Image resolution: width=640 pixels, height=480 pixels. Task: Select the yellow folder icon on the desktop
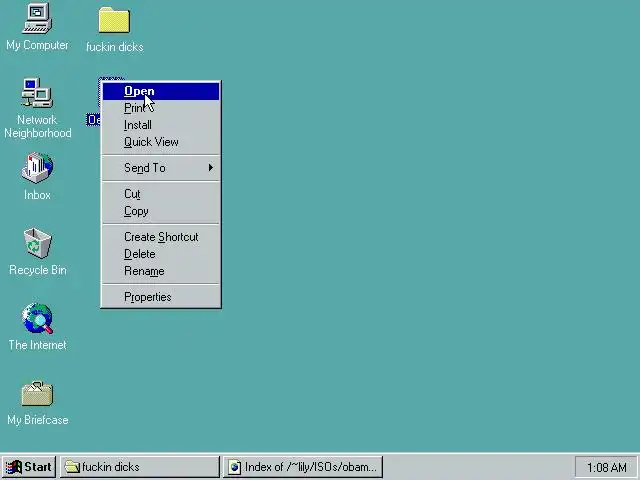click(x=114, y=20)
